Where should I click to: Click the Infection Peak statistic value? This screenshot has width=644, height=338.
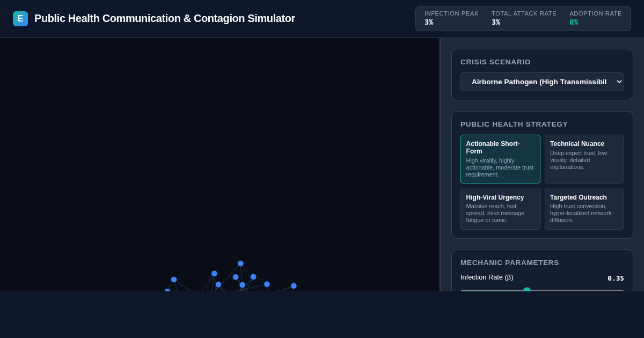[429, 23]
